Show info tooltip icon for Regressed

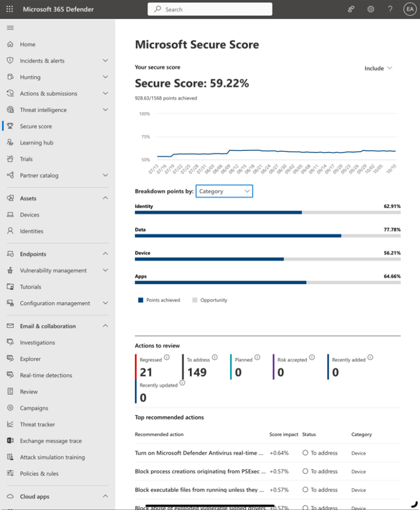coord(167,357)
